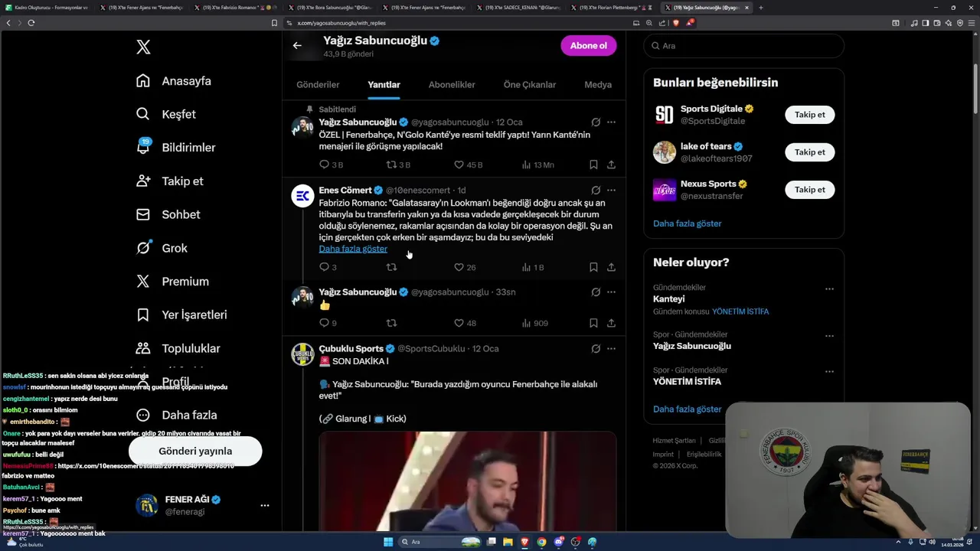The image size is (980, 551).
Task: Open Kanteyi trend options dots
Action: (x=829, y=289)
